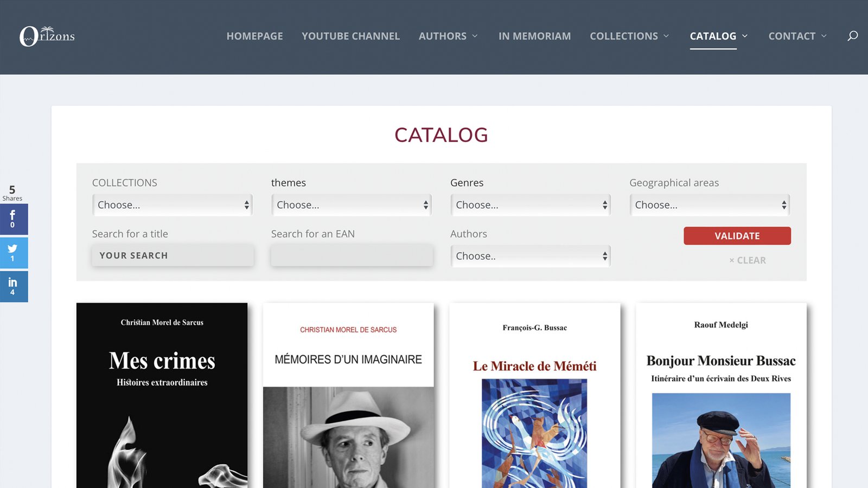The height and width of the screenshot is (488, 868).
Task: Open the Genres filter dropdown
Action: pos(531,205)
